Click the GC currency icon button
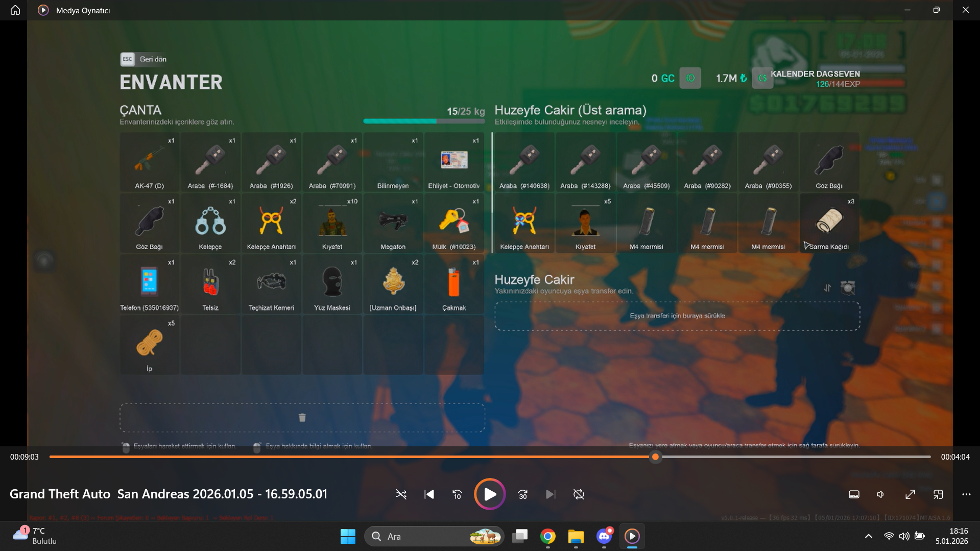 [690, 78]
